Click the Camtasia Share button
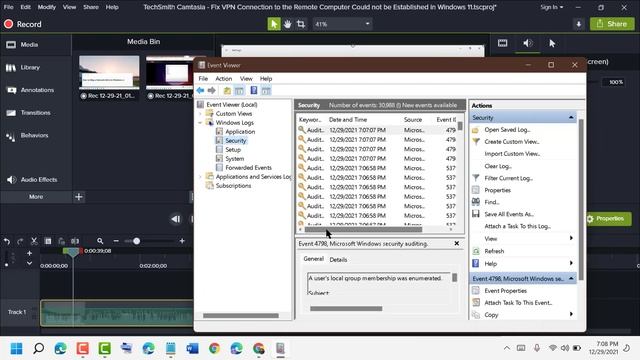The width and height of the screenshot is (640, 360). [612, 24]
